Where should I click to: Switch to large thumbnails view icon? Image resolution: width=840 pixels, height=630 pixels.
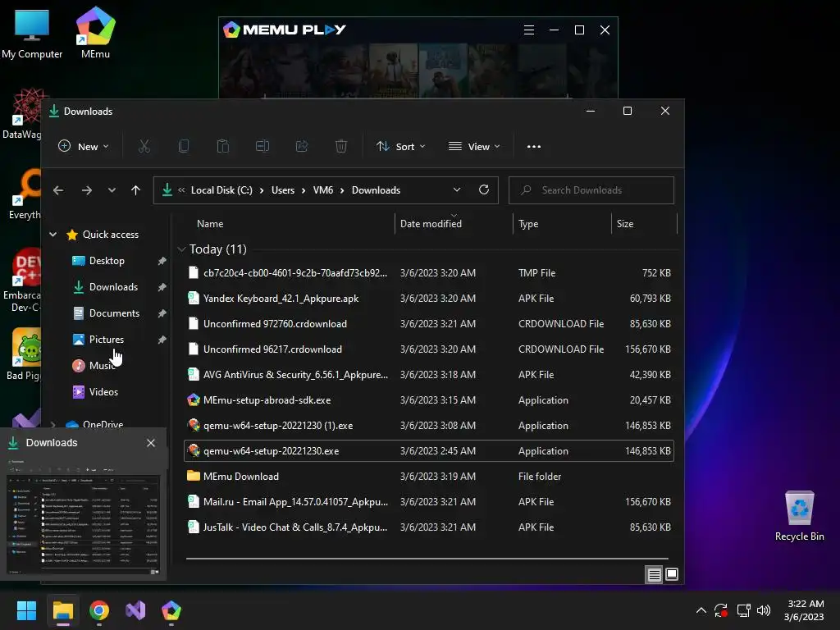(672, 575)
